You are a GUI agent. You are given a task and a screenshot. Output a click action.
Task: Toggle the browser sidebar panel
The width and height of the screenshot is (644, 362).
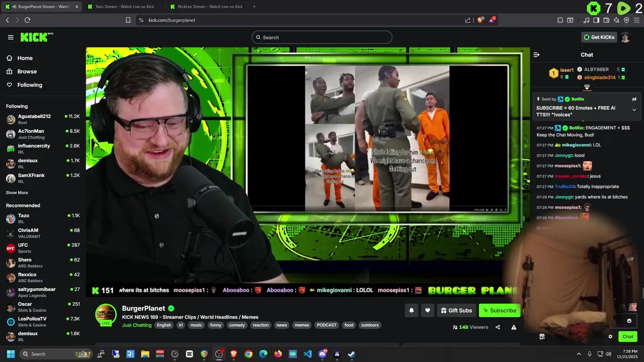tap(596, 20)
